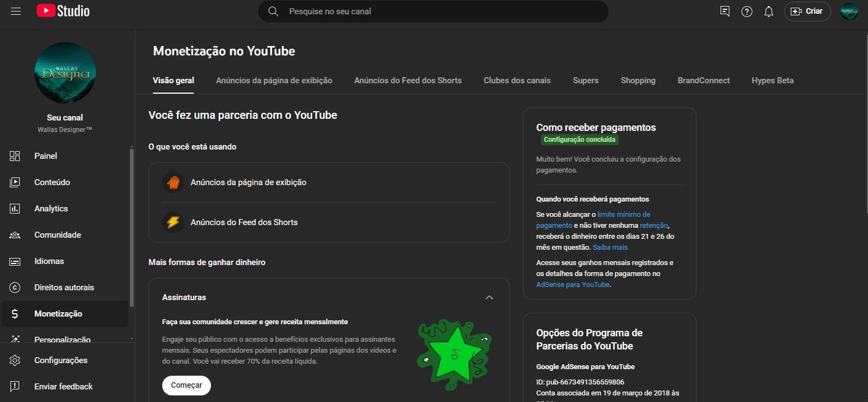Viewport: 868px width, 402px height.
Task: Click the Começar button
Action: point(186,385)
